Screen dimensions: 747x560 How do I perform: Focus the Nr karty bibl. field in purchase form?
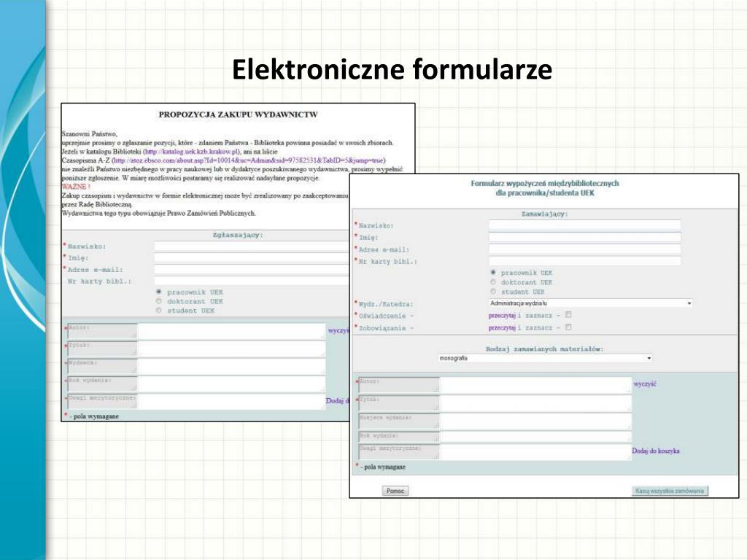click(252, 281)
